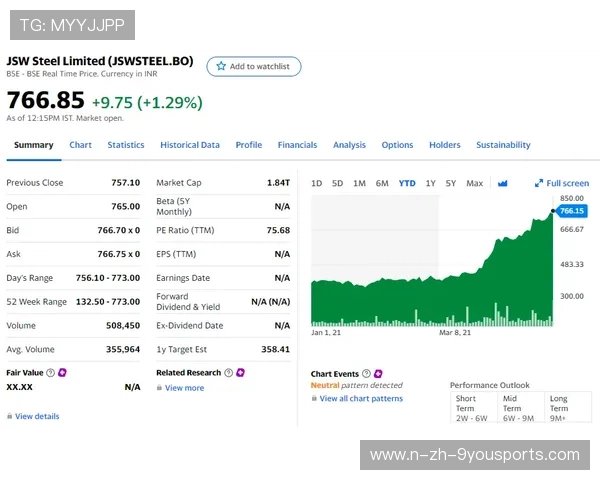
Task: Switch chart range to 1Y
Action: [430, 183]
